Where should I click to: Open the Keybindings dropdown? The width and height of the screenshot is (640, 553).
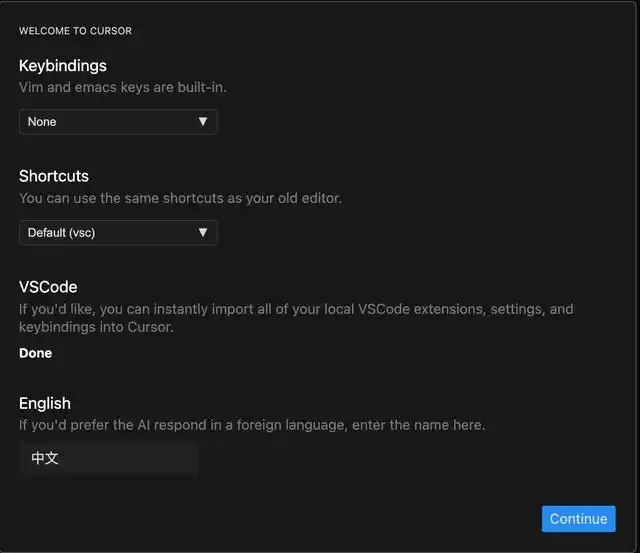point(118,122)
